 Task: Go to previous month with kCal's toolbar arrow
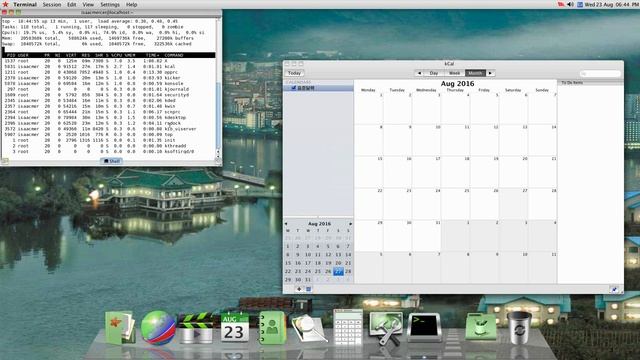[419, 73]
